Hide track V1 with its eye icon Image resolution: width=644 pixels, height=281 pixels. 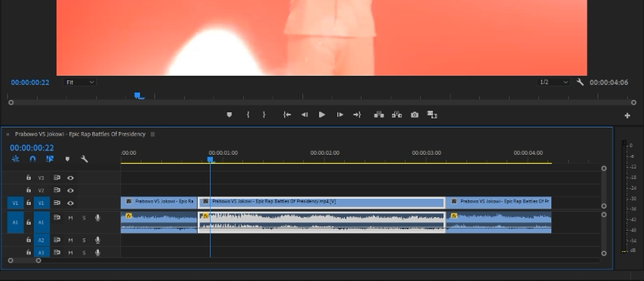click(x=70, y=203)
